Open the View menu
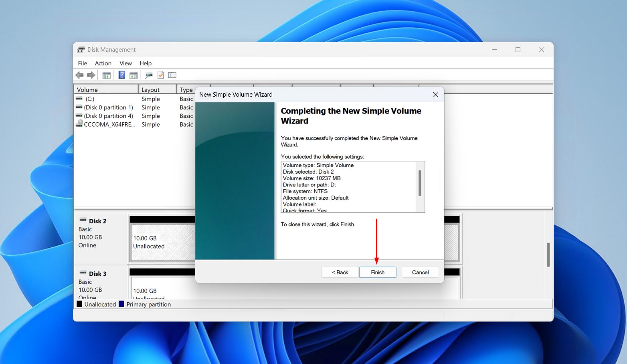This screenshot has height=364, width=627. 125,63
